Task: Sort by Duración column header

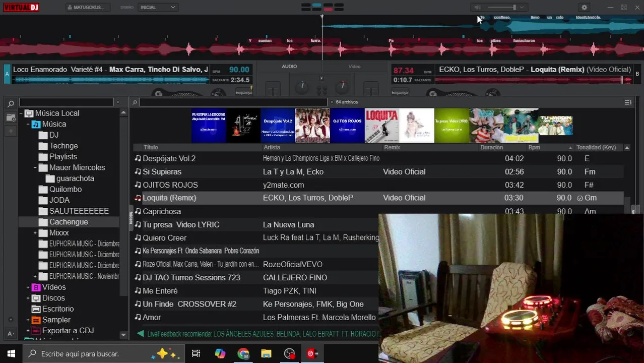Action: (x=491, y=147)
